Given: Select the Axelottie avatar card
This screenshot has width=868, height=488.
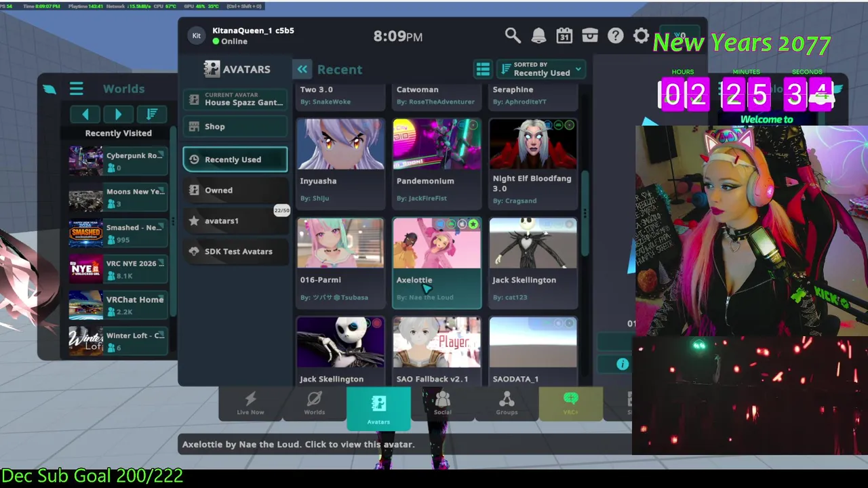Looking at the screenshot, I should tap(437, 263).
